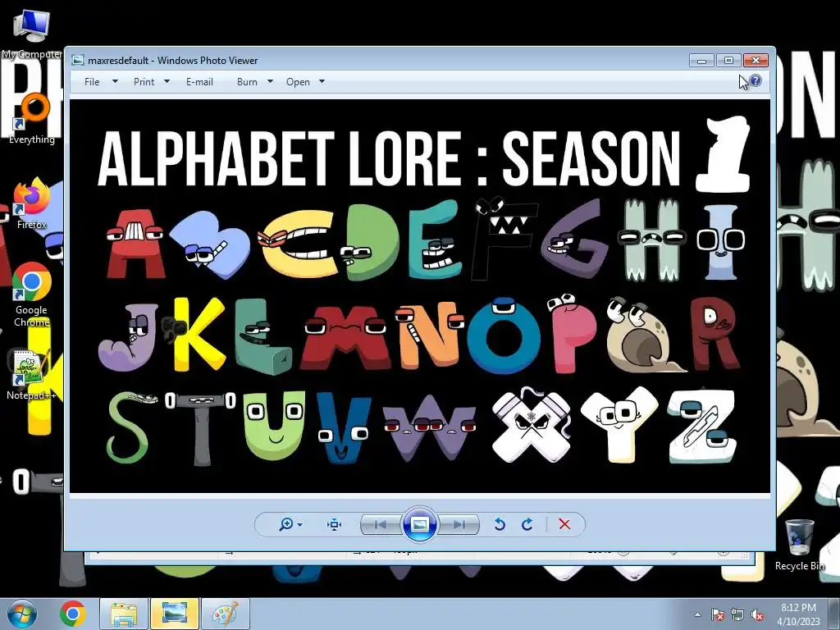
Task: Rotate the image clockwise
Action: (x=527, y=524)
